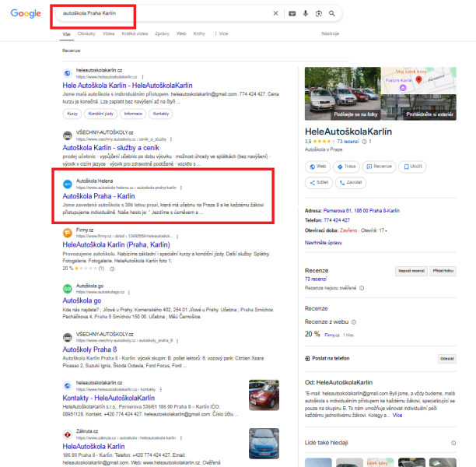Go to Google home via the logo
The width and height of the screenshot is (476, 467).
tap(26, 13)
